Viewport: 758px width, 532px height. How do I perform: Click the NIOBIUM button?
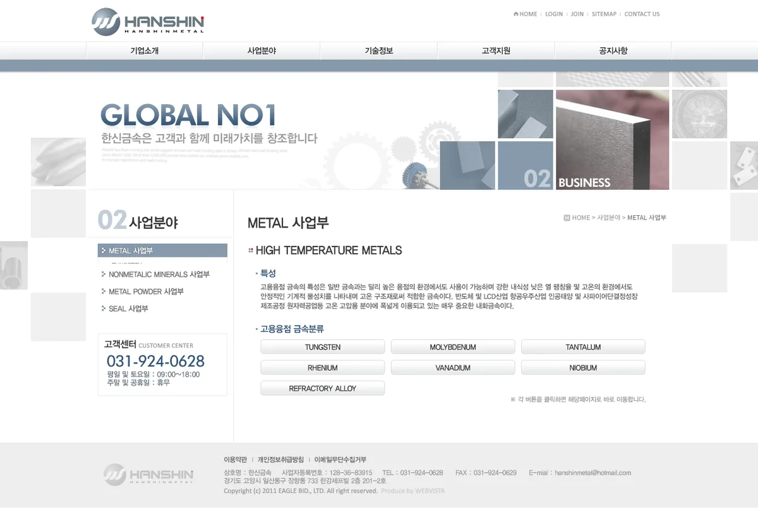click(x=583, y=368)
